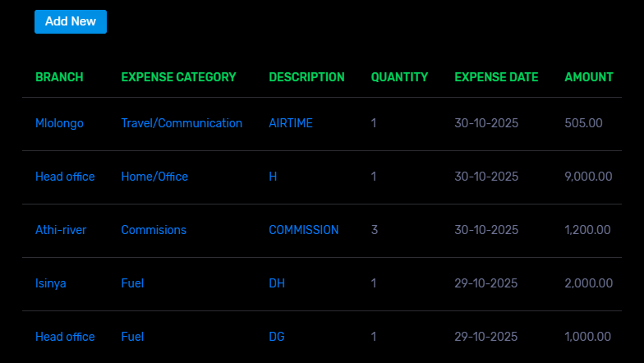The width and height of the screenshot is (644, 363).
Task: Click the Commisions category link
Action: [x=154, y=230]
